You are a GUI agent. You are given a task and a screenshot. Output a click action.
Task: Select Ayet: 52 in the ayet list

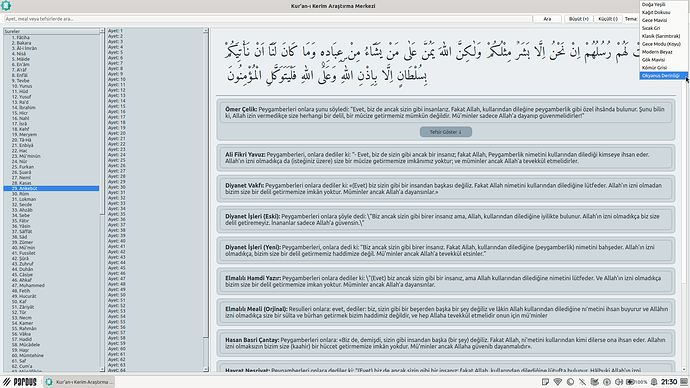pos(117,306)
